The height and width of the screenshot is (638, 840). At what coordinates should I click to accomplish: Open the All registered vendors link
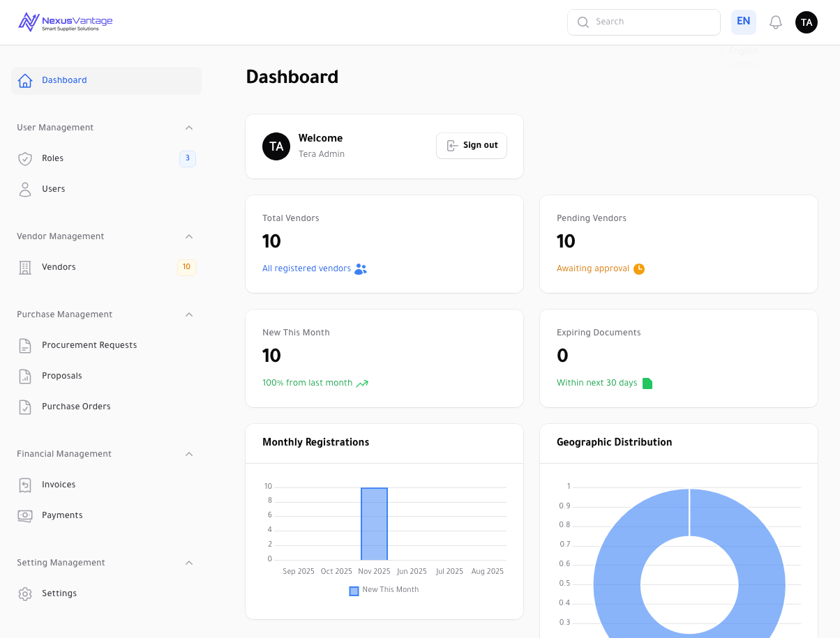pos(306,268)
